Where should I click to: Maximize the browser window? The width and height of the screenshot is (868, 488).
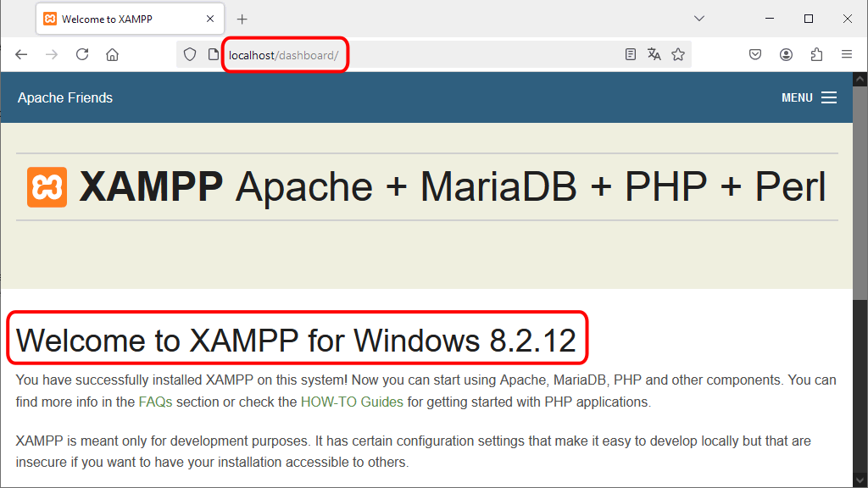coord(808,19)
